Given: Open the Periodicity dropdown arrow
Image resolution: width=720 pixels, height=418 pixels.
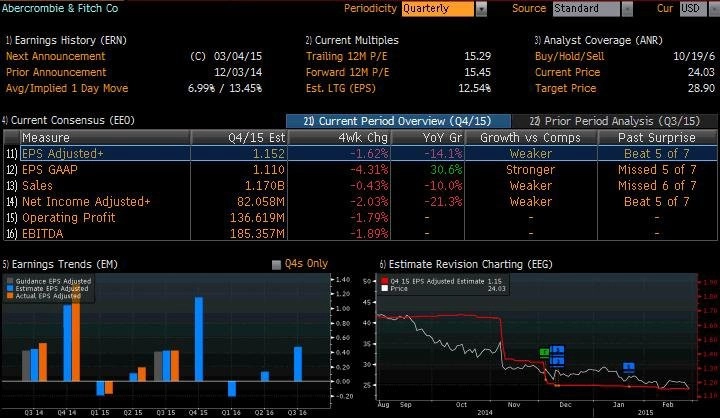Looking at the screenshot, I should point(481,9).
